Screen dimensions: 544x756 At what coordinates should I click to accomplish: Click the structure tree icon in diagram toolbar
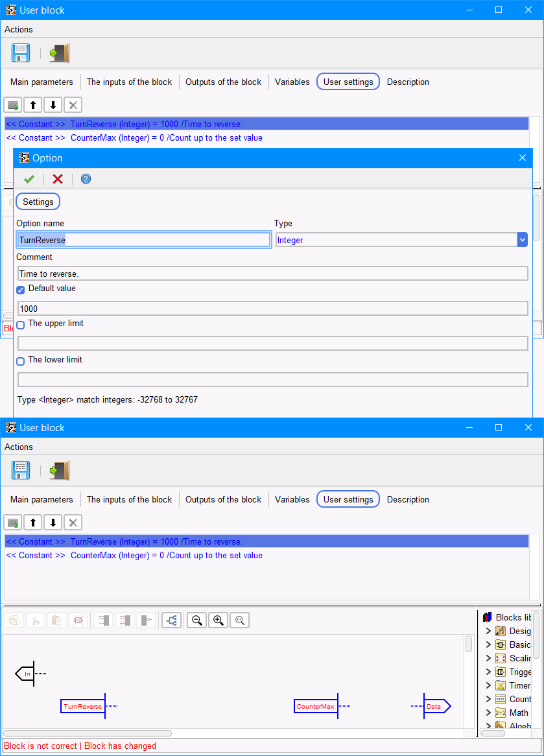tap(172, 620)
